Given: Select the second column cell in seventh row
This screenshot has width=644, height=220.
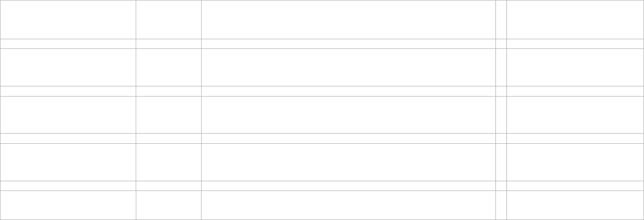Looking at the screenshot, I should 168,162.
